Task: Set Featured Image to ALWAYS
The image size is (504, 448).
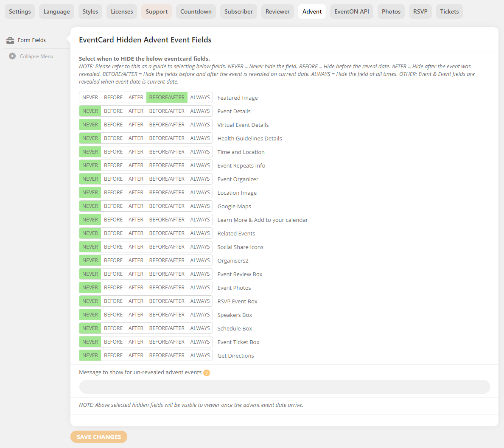Action: pyautogui.click(x=200, y=98)
